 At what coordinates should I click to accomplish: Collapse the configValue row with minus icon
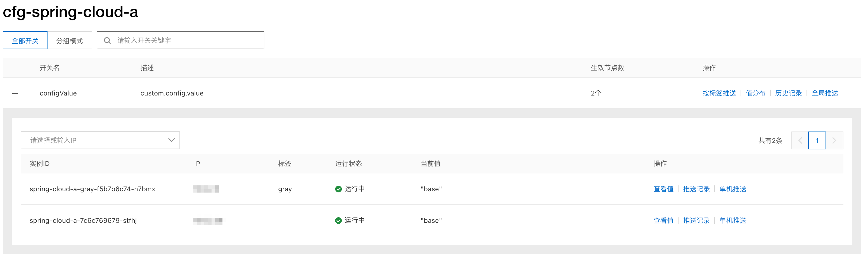pyautogui.click(x=15, y=93)
